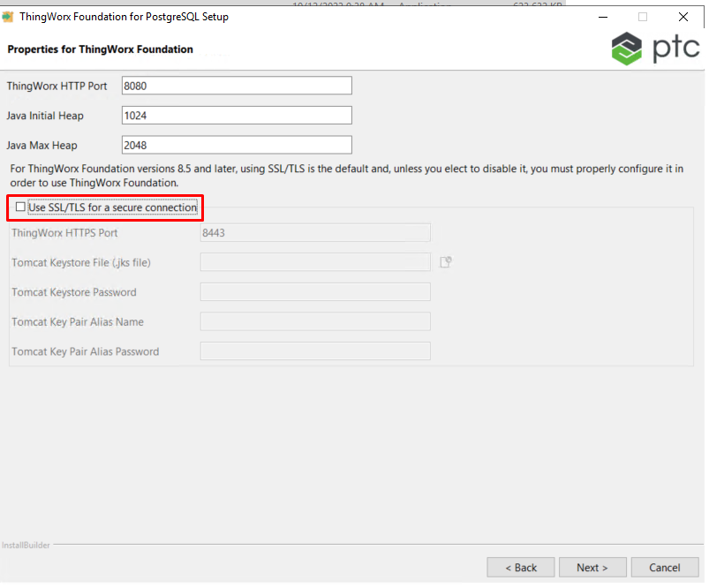Open the Tomcat keystore file browser icon
The image size is (709, 588).
click(x=447, y=262)
